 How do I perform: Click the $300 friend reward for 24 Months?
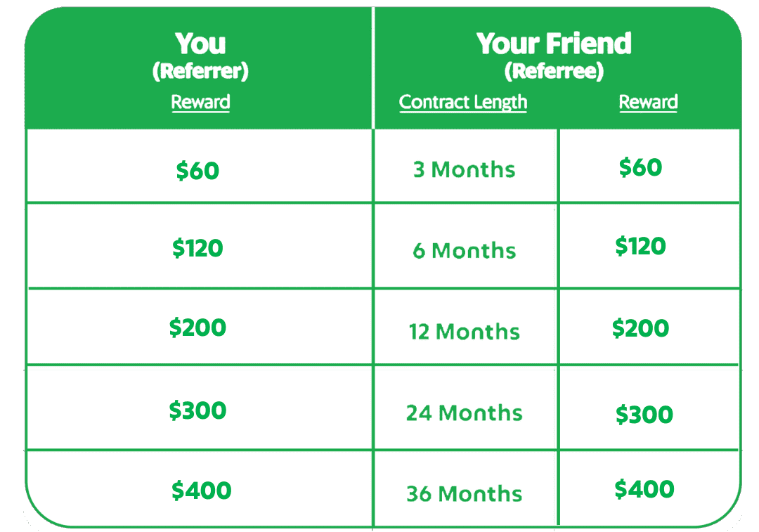pyautogui.click(x=644, y=415)
